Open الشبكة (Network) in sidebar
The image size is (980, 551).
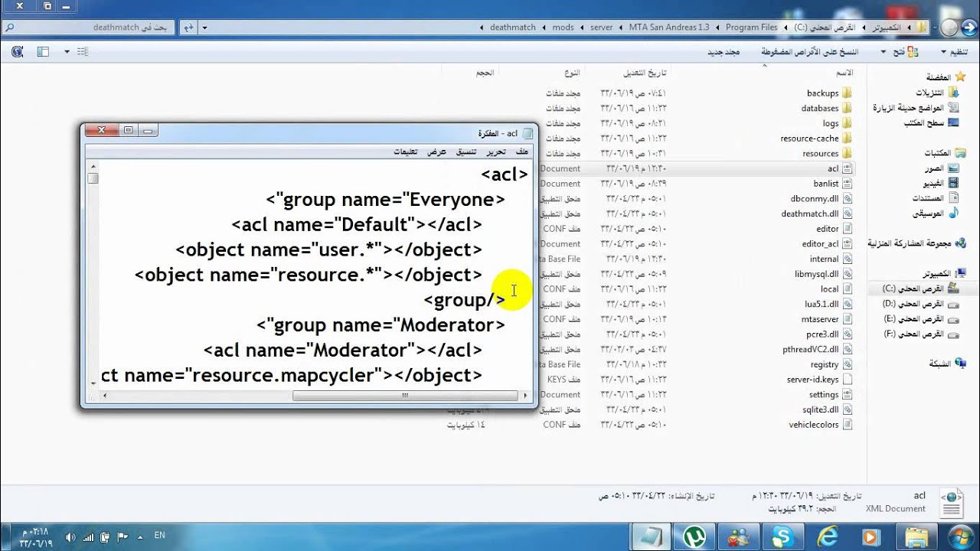949,364
